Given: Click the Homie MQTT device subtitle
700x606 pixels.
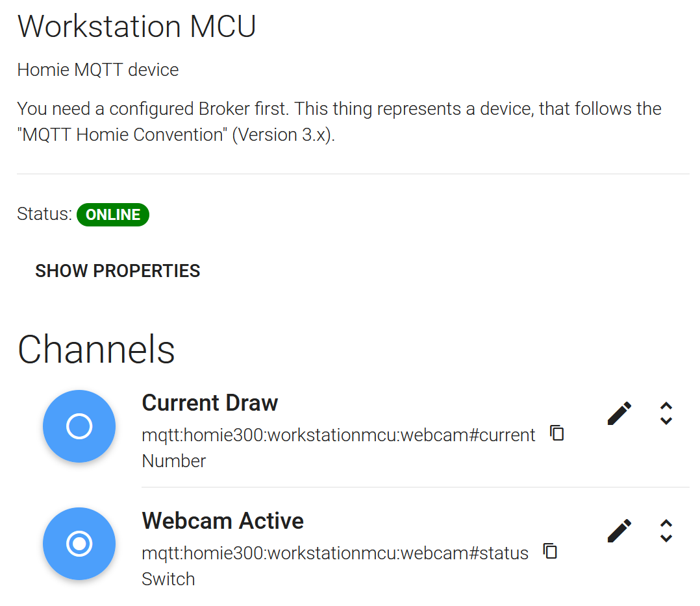Looking at the screenshot, I should tap(98, 70).
